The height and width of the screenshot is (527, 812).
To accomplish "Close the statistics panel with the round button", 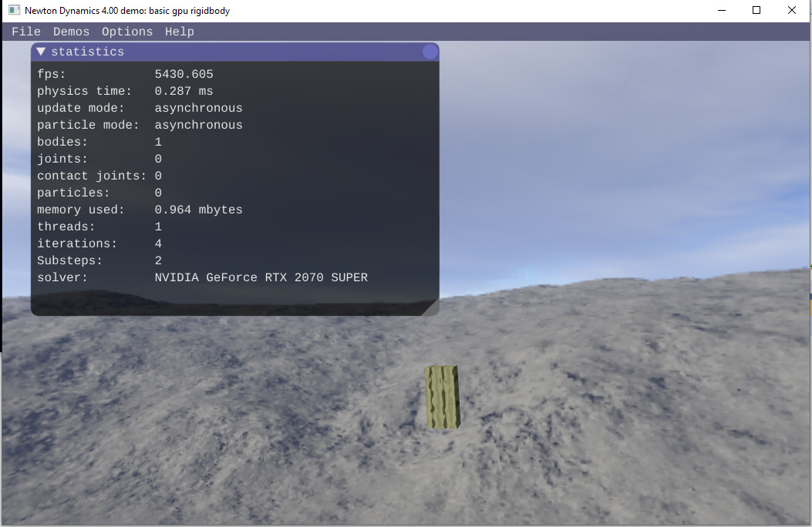I will click(x=430, y=52).
